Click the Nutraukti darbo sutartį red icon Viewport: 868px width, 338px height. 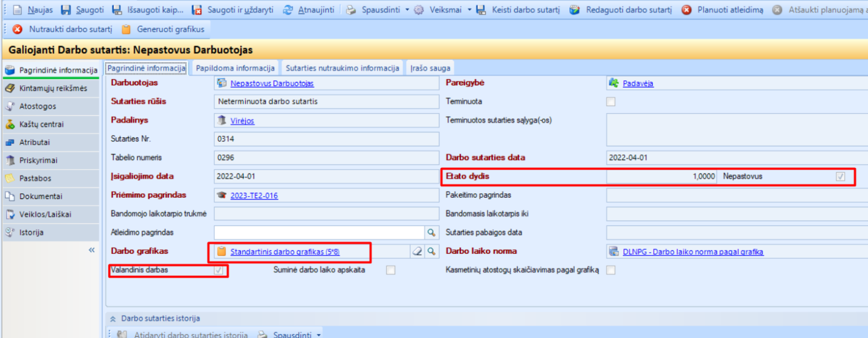pos(18,29)
